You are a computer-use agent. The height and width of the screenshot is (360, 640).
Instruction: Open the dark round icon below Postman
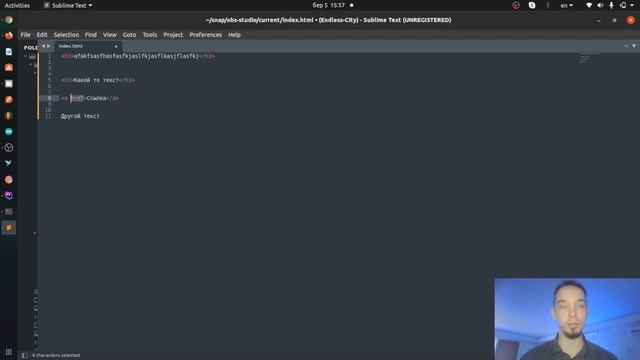click(9, 116)
